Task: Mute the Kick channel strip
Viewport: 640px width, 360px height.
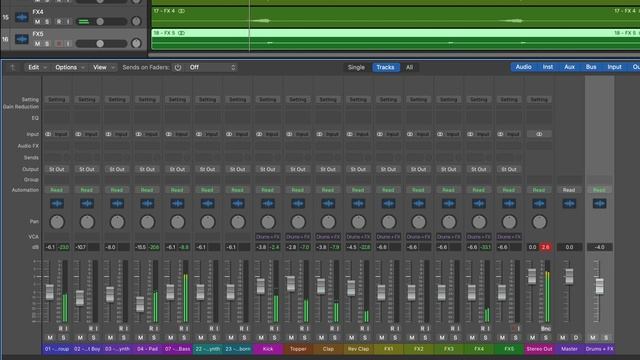Action: (261, 338)
